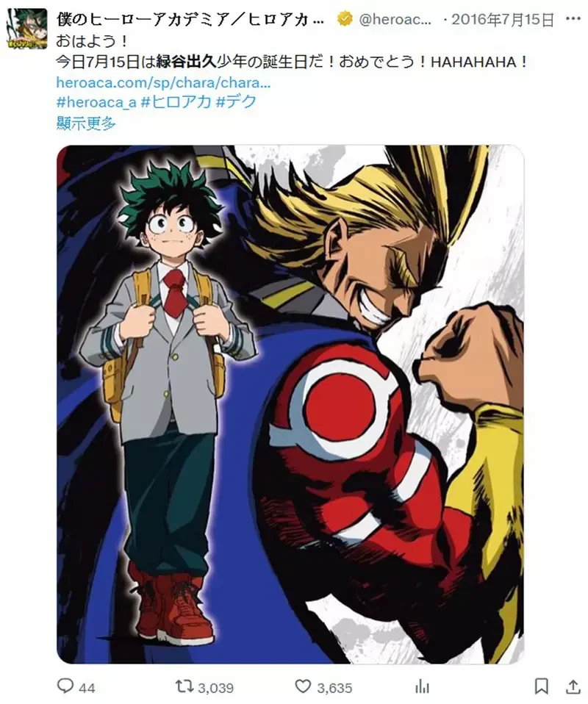The image size is (588, 704).
Task: Open the heroaca.com/sp/chara link
Action: click(163, 82)
